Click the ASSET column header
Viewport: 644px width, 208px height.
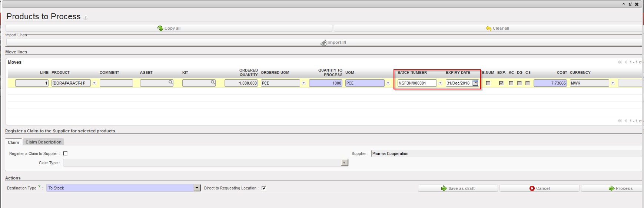(146, 73)
